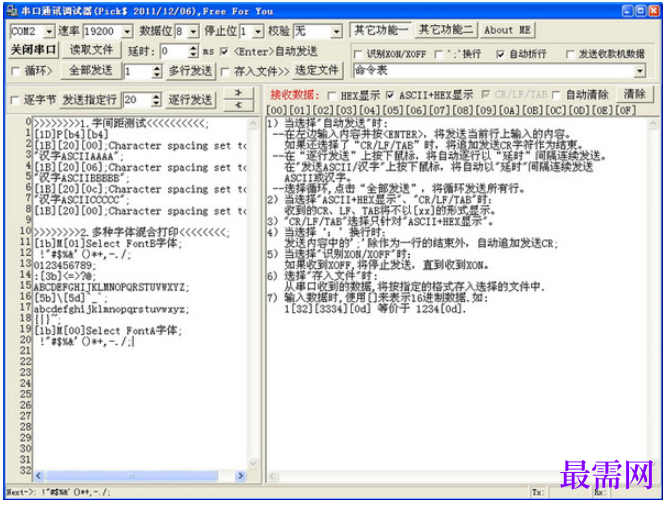Click left editor vertical scroll-up arrow
Image resolution: width=672 pixels, height=506 pixels.
pyautogui.click(x=253, y=124)
